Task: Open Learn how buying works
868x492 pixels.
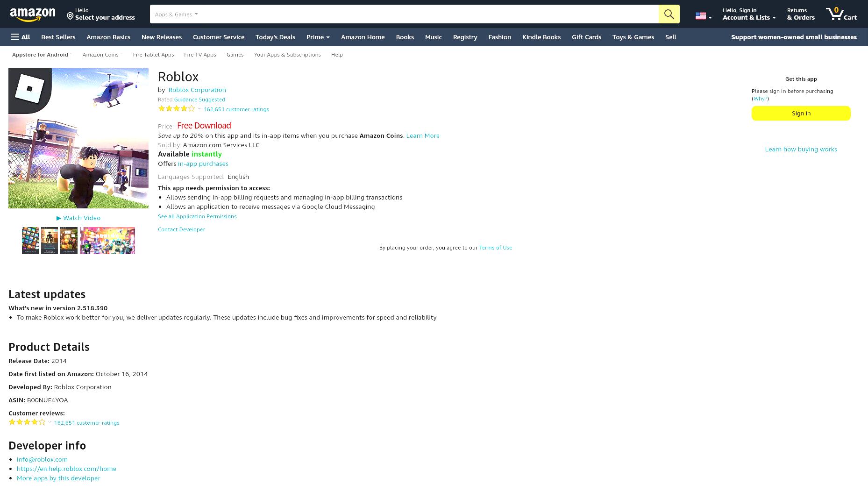Action: click(801, 149)
